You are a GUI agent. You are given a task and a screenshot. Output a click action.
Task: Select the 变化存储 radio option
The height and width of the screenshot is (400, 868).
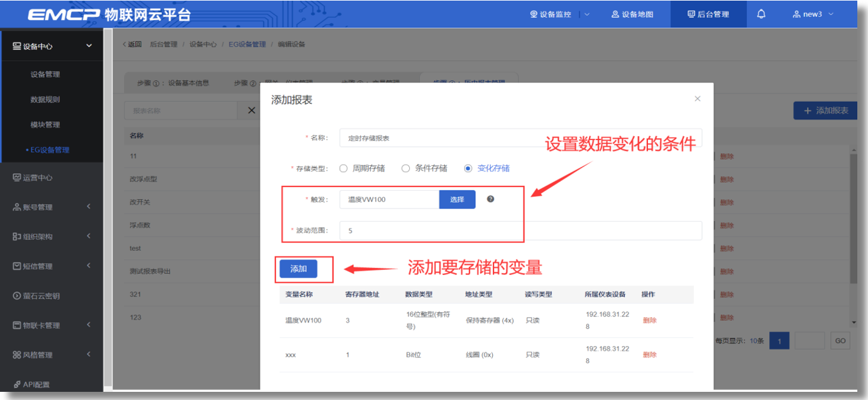click(486, 168)
